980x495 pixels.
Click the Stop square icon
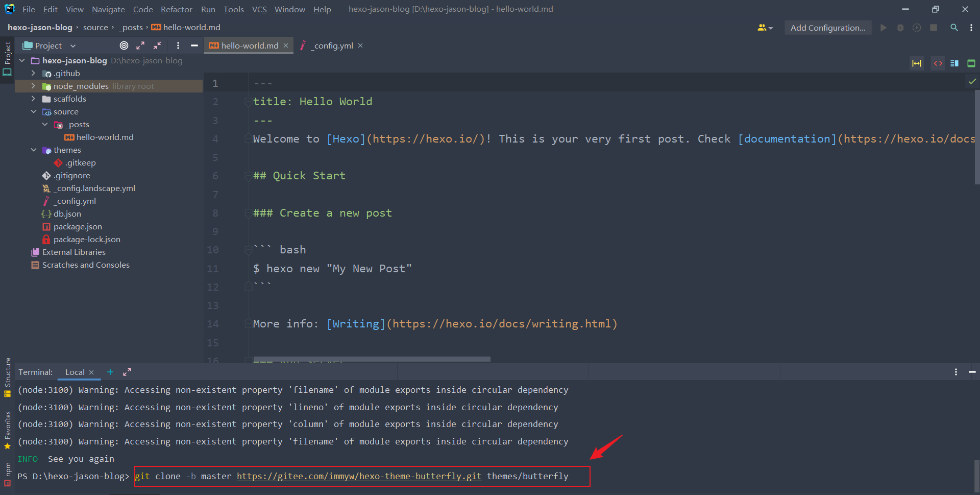[934, 28]
